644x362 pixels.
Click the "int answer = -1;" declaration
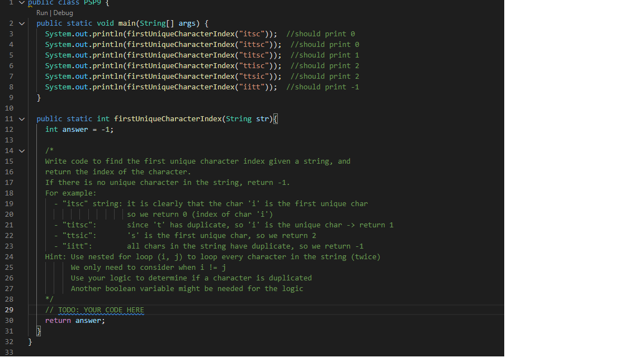79,129
